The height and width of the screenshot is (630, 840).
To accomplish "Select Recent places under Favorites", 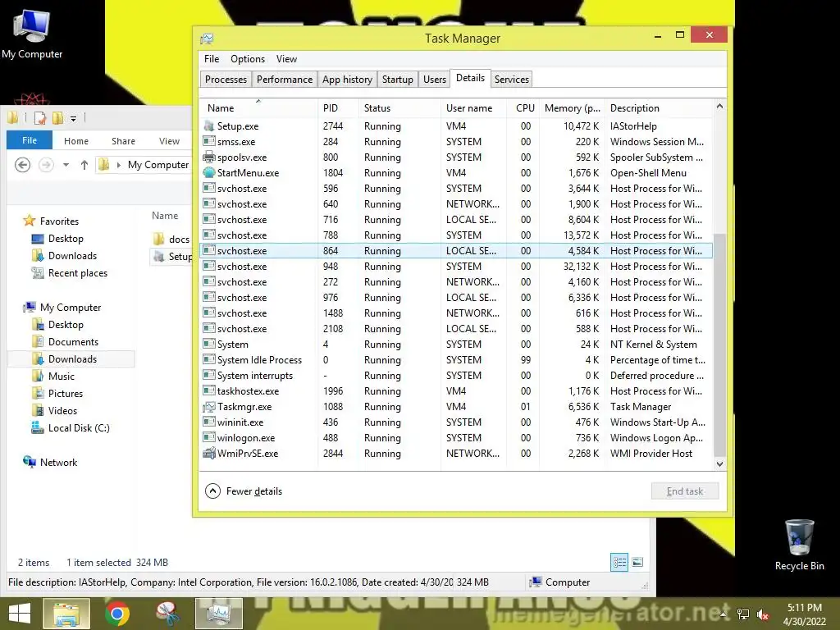I will [x=71, y=272].
